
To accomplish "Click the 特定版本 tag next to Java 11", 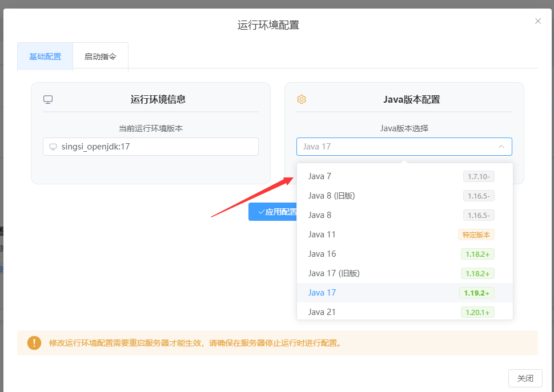I will tap(476, 235).
